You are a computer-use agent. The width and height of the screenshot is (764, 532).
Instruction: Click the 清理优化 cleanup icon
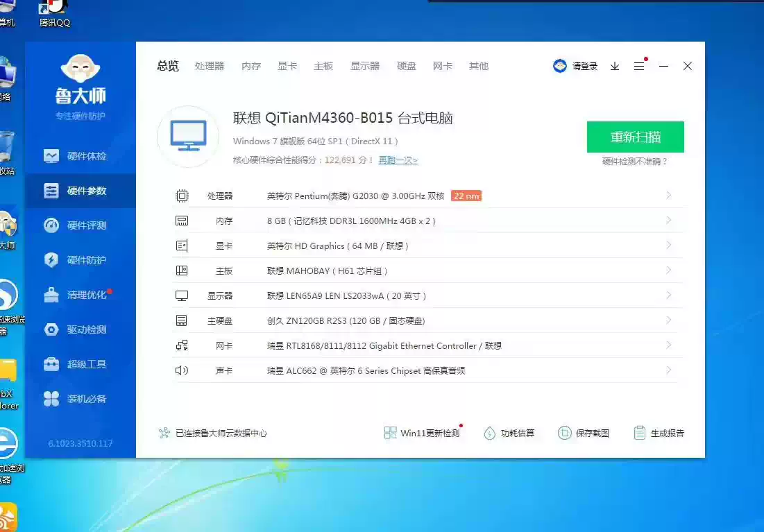[x=51, y=295]
